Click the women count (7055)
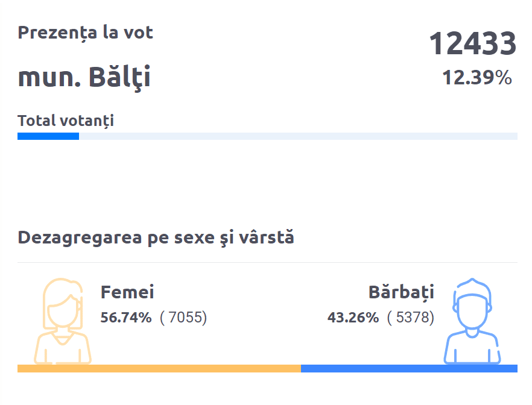Viewport: 532px width, 405px height. point(183,318)
